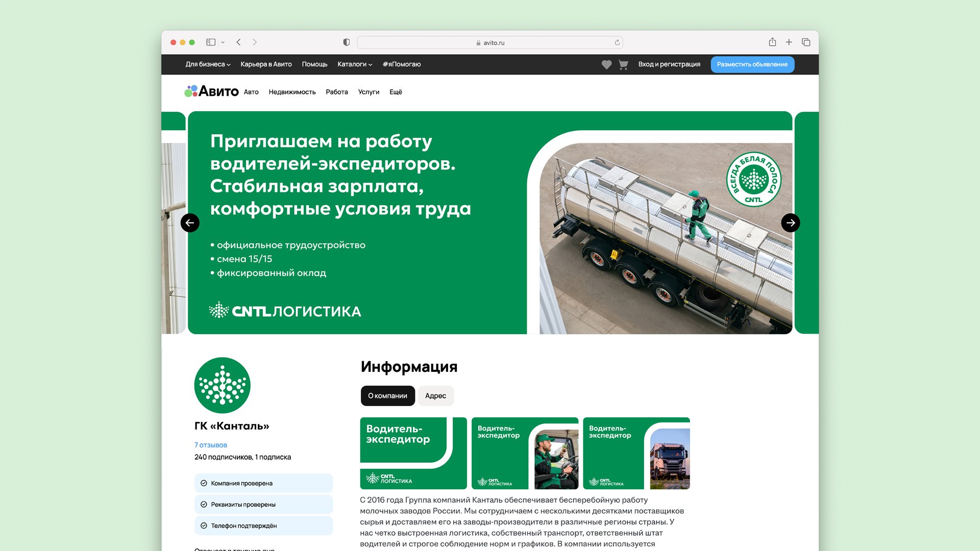This screenshot has width=980, height=551.
Task: Click the tanker truck banner photo
Action: click(666, 238)
